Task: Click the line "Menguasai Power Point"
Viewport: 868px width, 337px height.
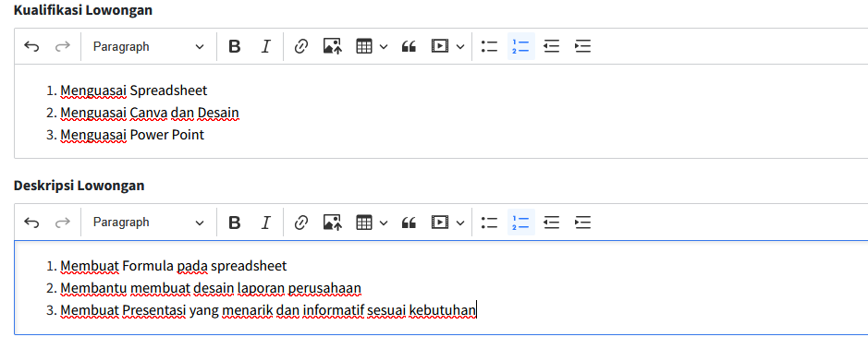Action: [132, 135]
